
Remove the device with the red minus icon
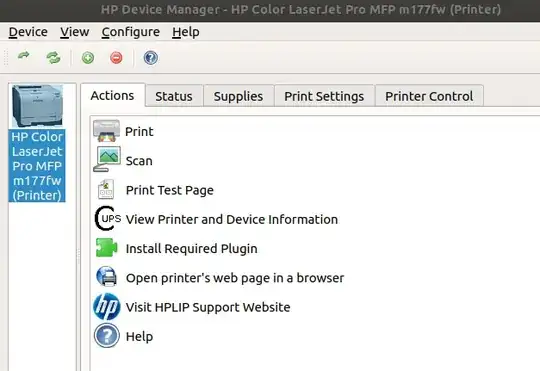[x=116, y=58]
